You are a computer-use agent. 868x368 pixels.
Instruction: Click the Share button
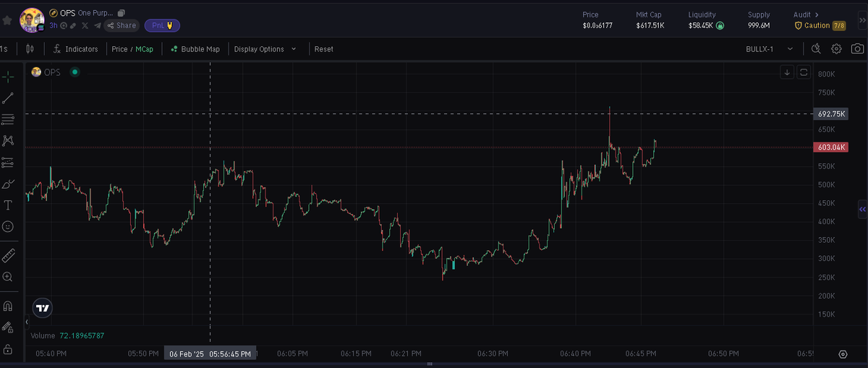pyautogui.click(x=121, y=25)
